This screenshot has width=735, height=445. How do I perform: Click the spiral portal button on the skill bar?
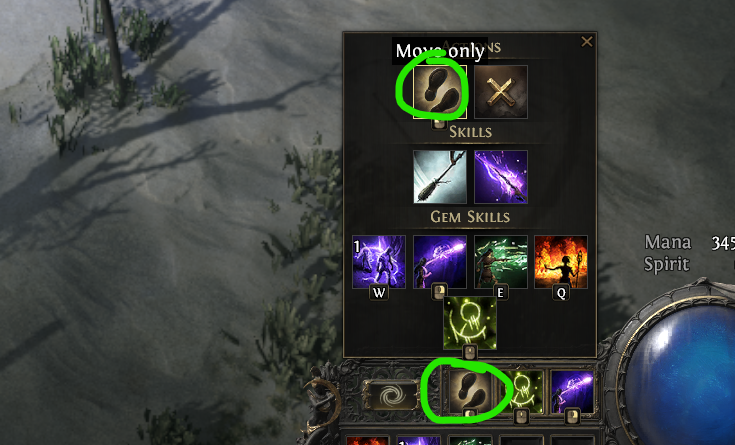pyautogui.click(x=393, y=395)
